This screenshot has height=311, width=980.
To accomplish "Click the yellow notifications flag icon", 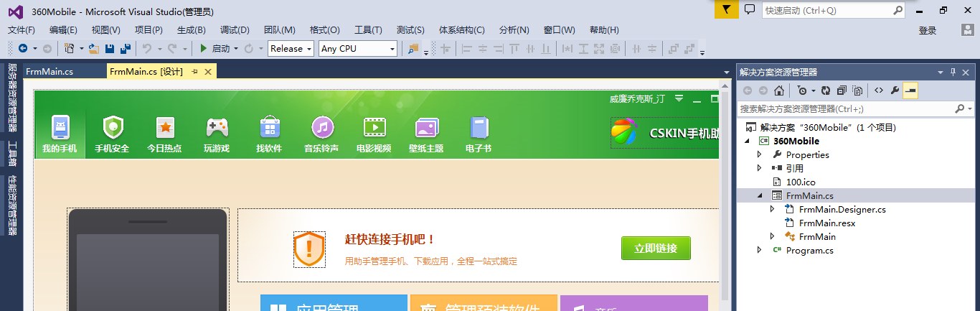I will (727, 9).
